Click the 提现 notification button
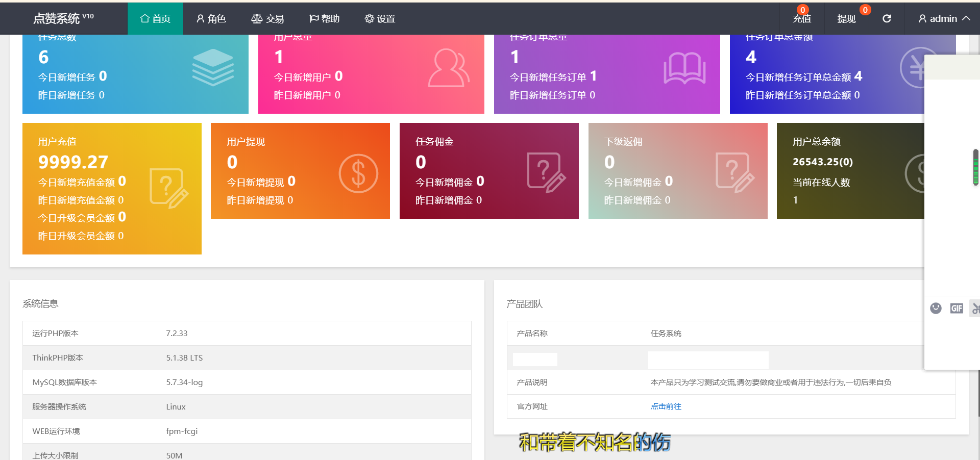The height and width of the screenshot is (460, 980). (846, 19)
